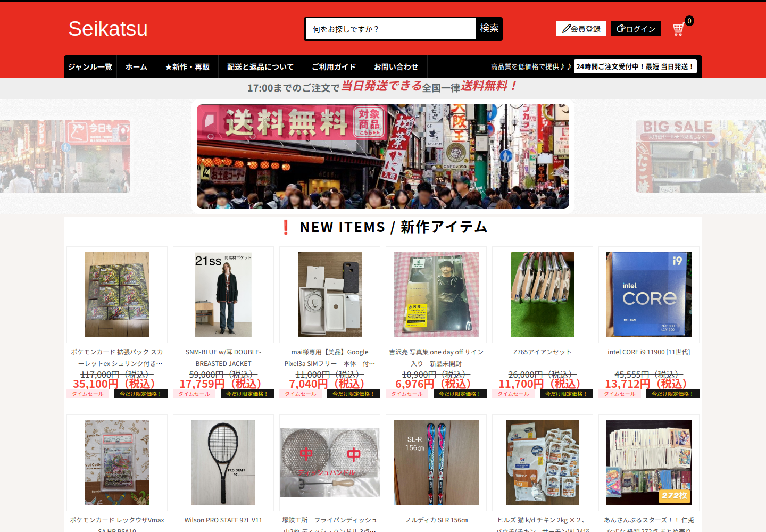Open the SNM-BLUE jacket product photo

(x=223, y=295)
